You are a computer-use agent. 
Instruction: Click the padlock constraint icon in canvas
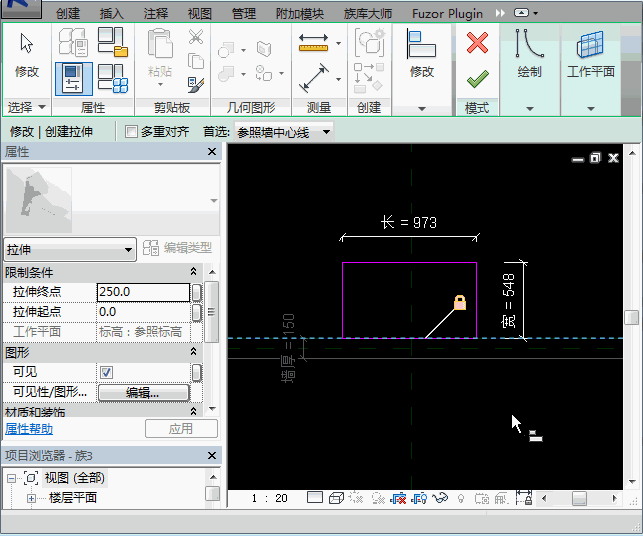pos(460,302)
